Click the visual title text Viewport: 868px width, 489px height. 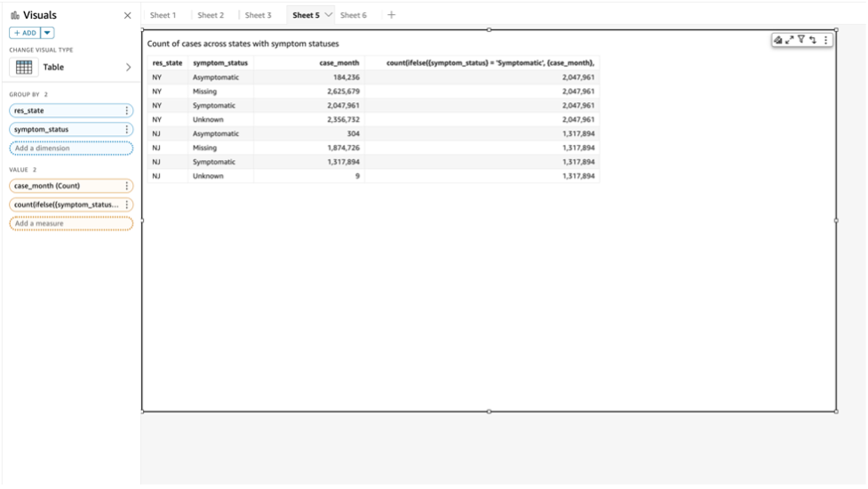pyautogui.click(x=243, y=44)
